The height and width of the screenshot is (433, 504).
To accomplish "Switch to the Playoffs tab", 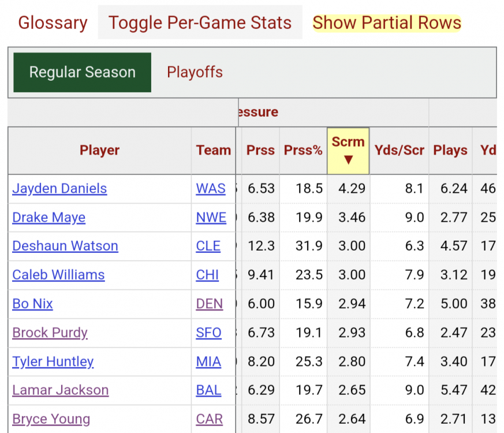I will tap(195, 73).
